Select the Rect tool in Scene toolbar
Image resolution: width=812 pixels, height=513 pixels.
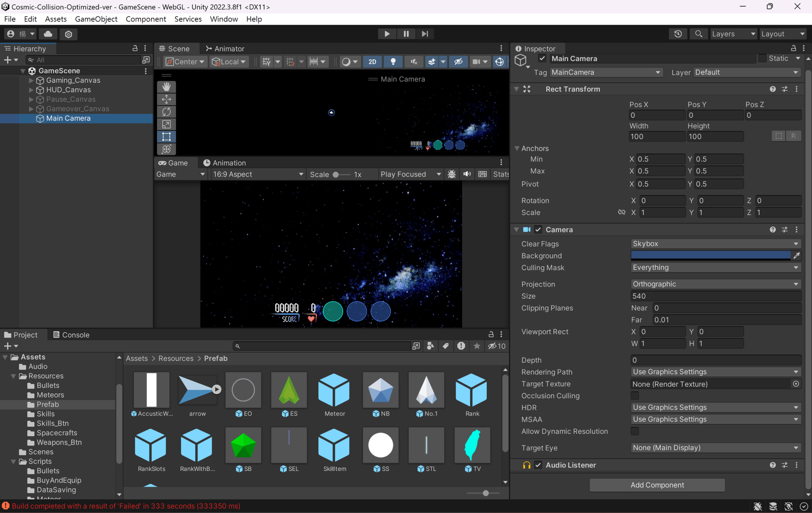coord(166,137)
